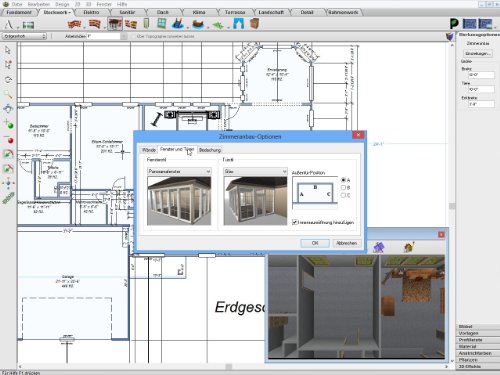Open the 'Dach' toolbar tab
Viewport: 500px width, 375px height.
click(x=163, y=12)
